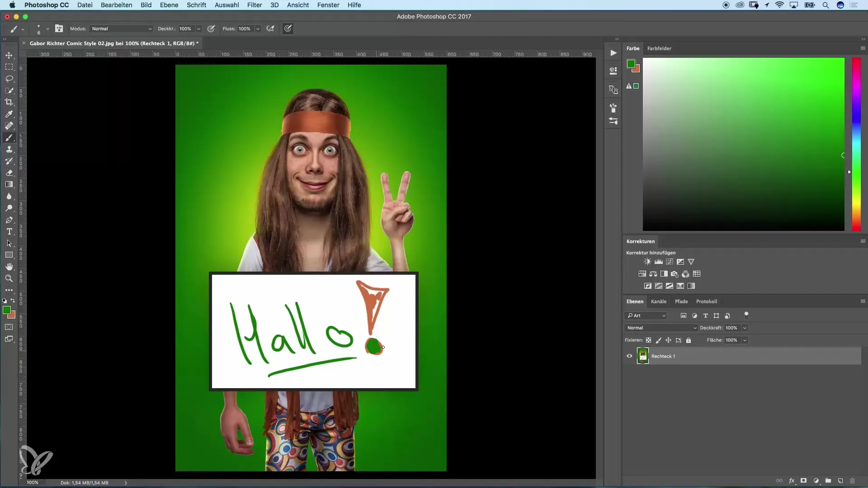Change the screen mode
Screen dimensions: 868x488
click(x=9, y=339)
